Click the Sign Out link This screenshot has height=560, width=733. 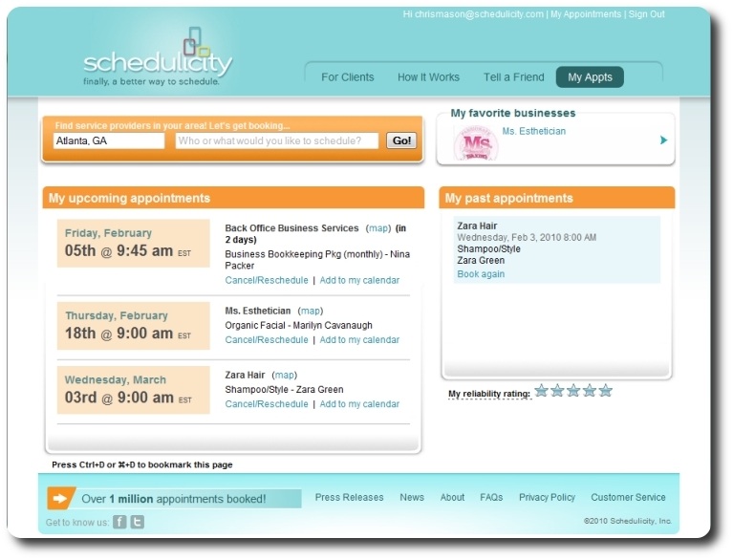click(x=647, y=14)
